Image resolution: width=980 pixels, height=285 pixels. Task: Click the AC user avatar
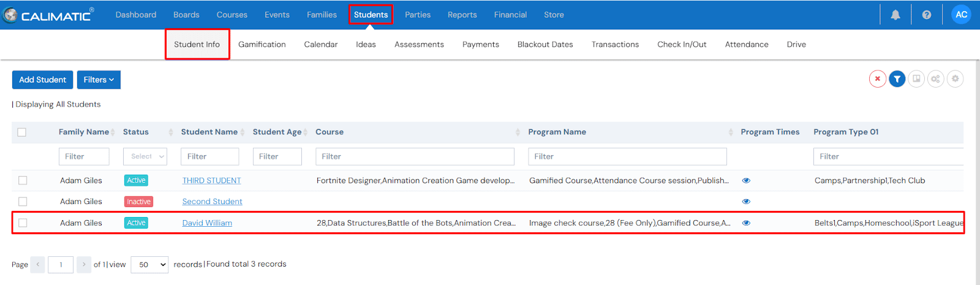pos(961,15)
